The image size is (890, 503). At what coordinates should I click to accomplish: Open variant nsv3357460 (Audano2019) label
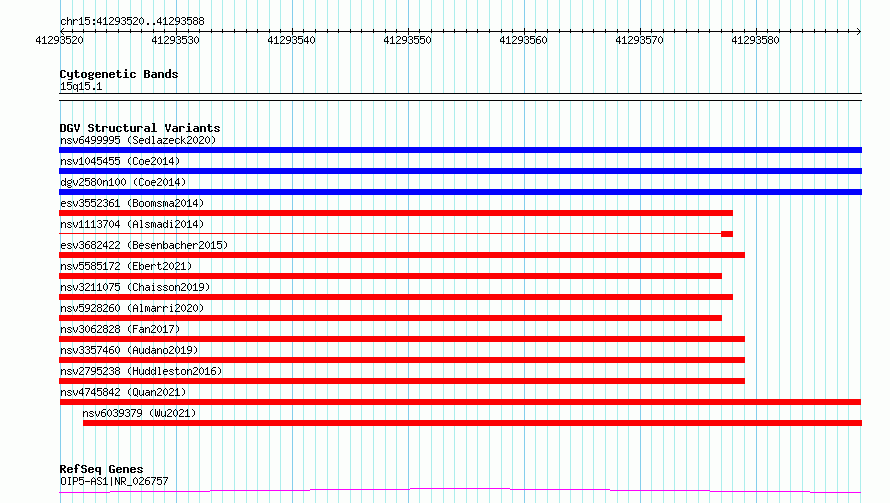point(129,350)
